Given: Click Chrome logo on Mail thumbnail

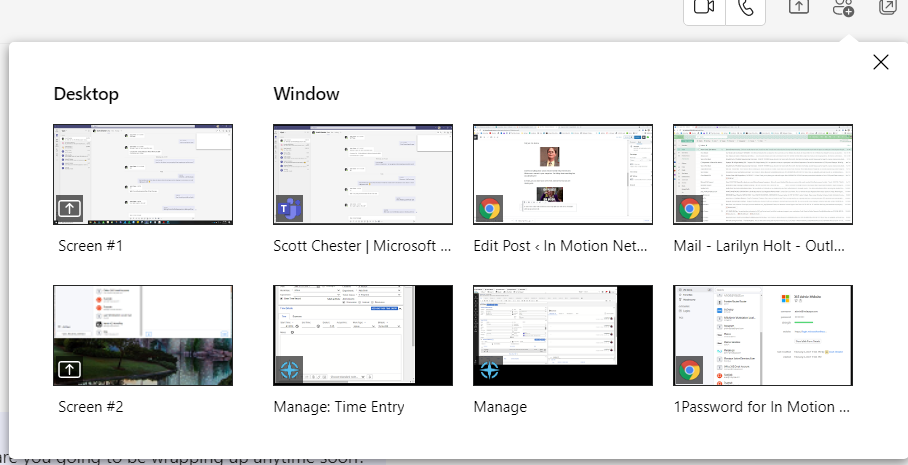Looking at the screenshot, I should coord(689,208).
